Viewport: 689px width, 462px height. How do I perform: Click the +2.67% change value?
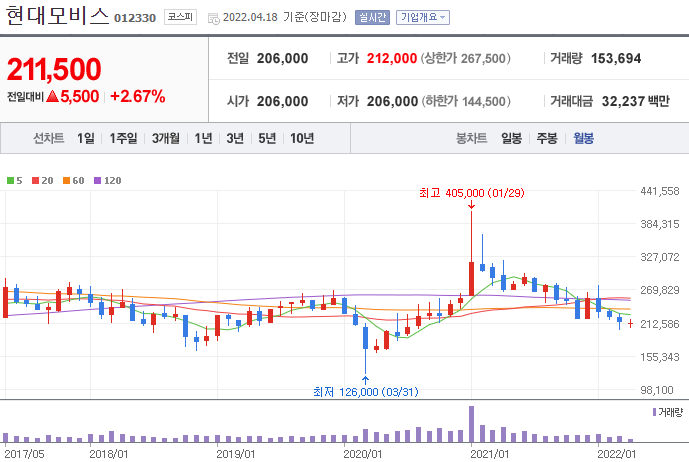tap(138, 96)
